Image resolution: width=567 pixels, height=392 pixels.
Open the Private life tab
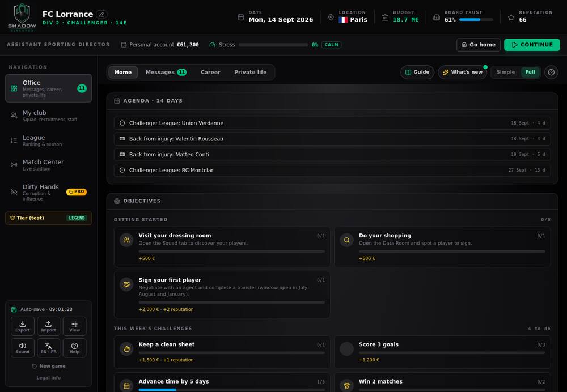250,73
